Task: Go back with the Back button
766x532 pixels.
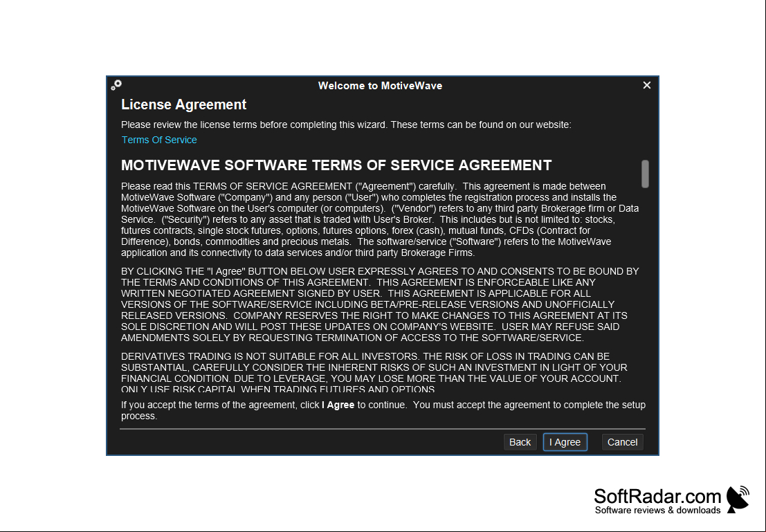Action: tap(520, 442)
